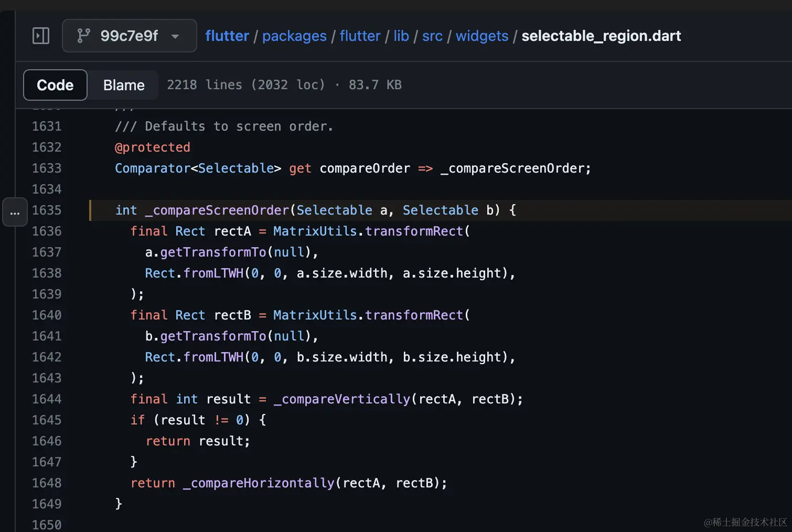Switch to the Code view tab
This screenshot has height=532, width=792.
(55, 85)
